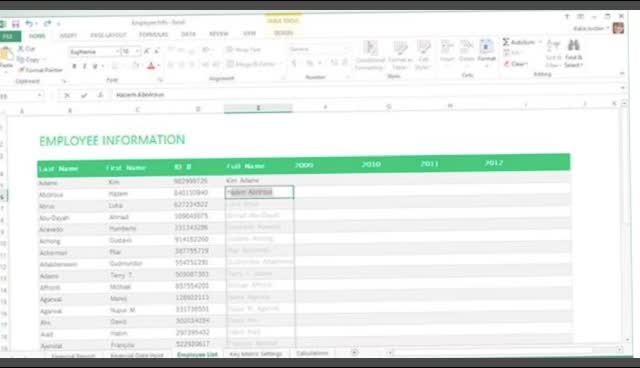
Task: Open the Key Metric Settings sheet tab
Action: pyautogui.click(x=256, y=354)
